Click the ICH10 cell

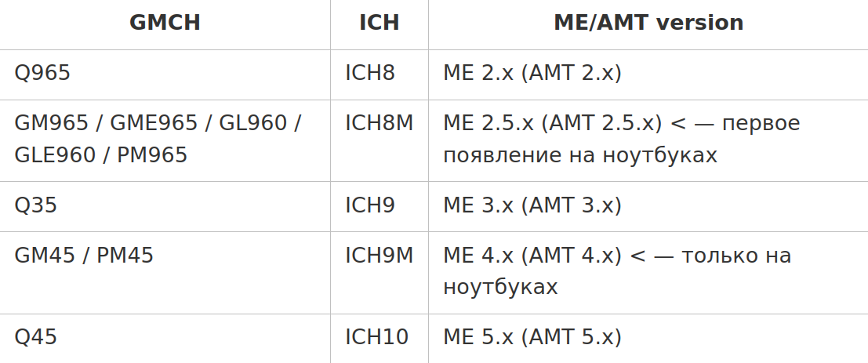(380, 338)
